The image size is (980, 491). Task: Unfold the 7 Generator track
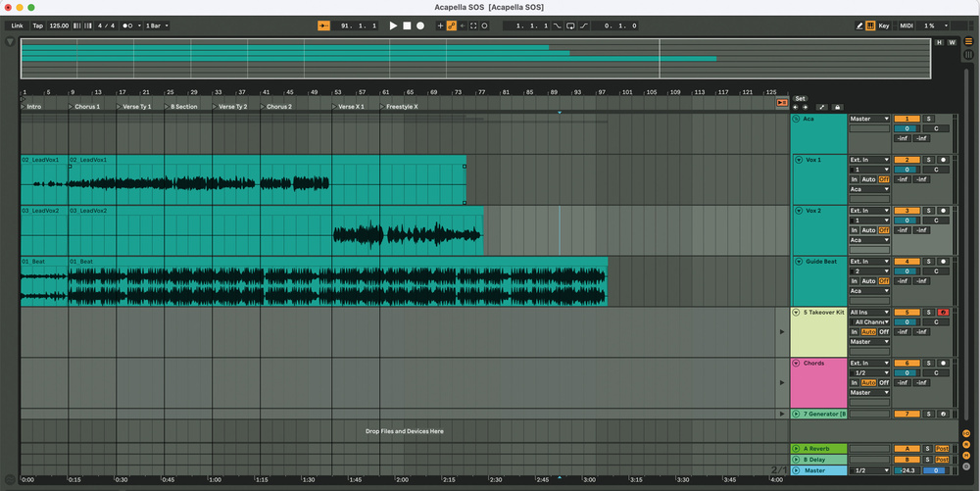coord(796,414)
